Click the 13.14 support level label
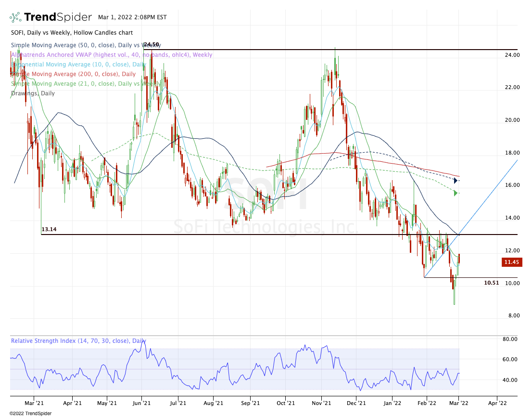The image size is (532, 418). tap(49, 230)
